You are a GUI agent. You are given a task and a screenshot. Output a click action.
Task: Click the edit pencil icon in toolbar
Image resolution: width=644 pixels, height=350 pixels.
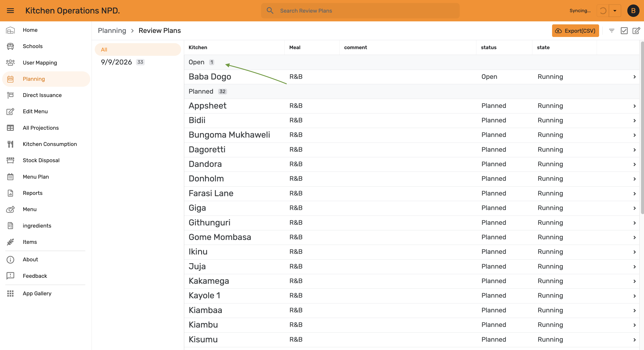(x=636, y=31)
